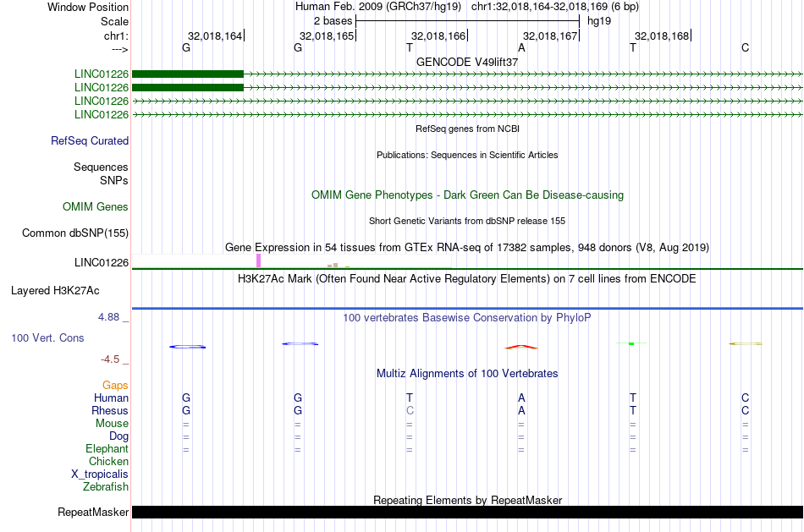This screenshot has height=532, width=804.
Task: Click the strand direction arrow ---> label
Action: [120, 49]
